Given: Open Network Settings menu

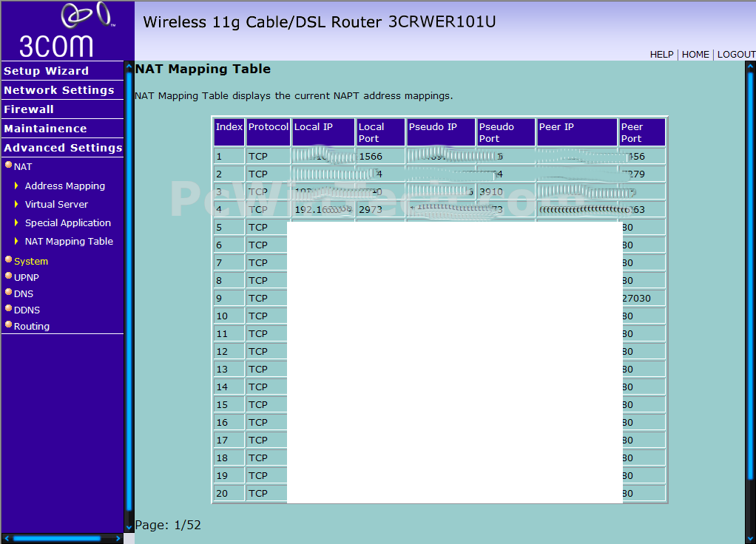Looking at the screenshot, I should 59,90.
